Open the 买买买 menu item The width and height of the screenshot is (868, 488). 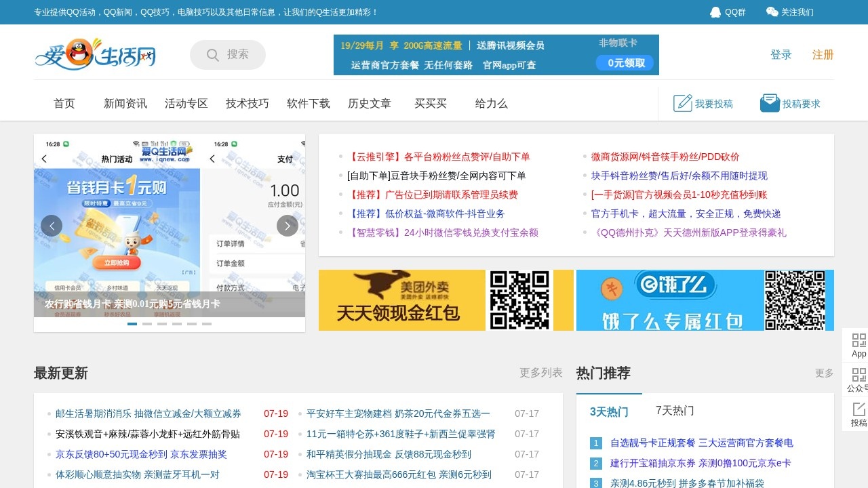pos(431,104)
